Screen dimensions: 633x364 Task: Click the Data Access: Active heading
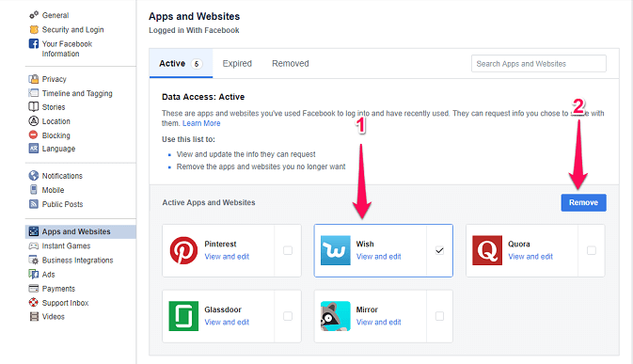point(203,97)
